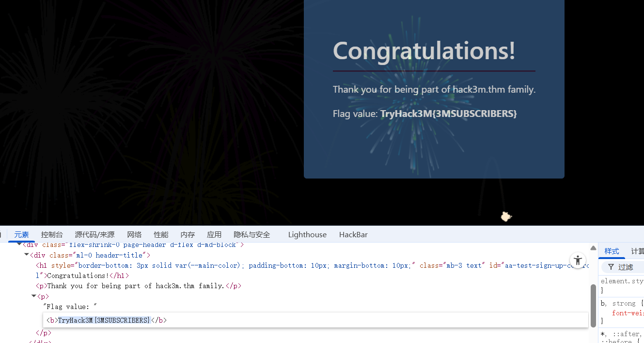Open the HackBar tab
The height and width of the screenshot is (343, 644).
coord(353,234)
